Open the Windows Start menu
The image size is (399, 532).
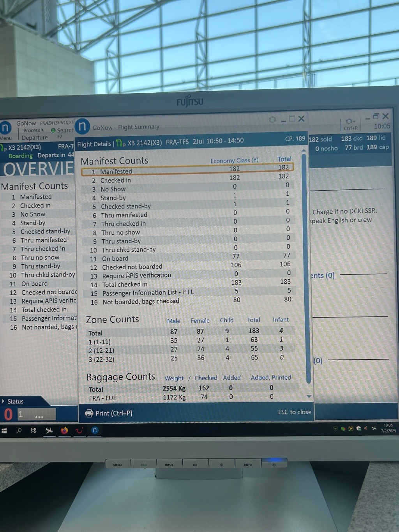[x=4, y=431]
